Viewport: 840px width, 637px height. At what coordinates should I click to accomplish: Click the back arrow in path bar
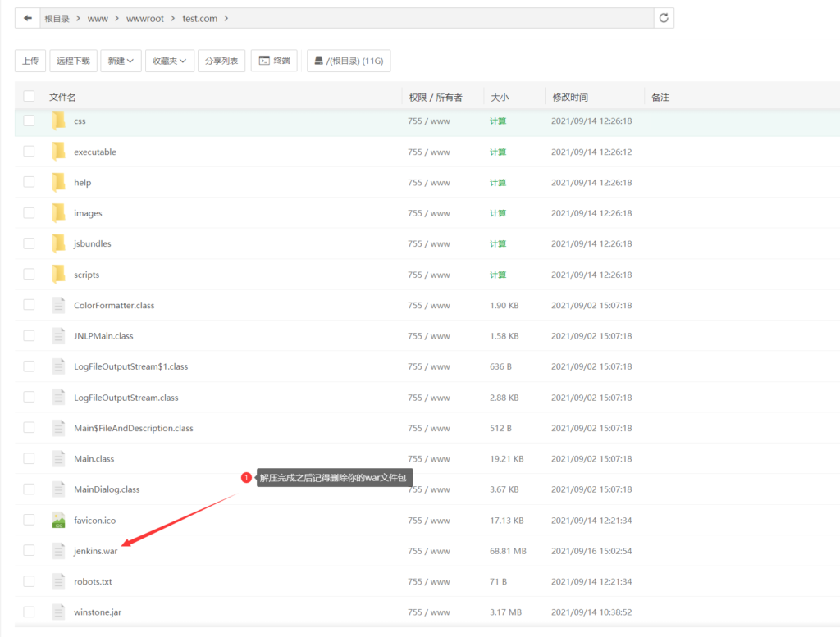[x=27, y=18]
